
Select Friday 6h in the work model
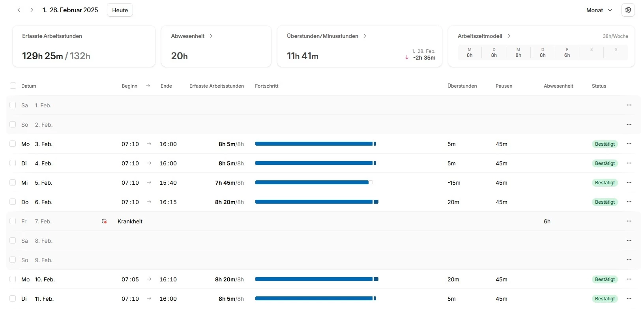(x=567, y=52)
